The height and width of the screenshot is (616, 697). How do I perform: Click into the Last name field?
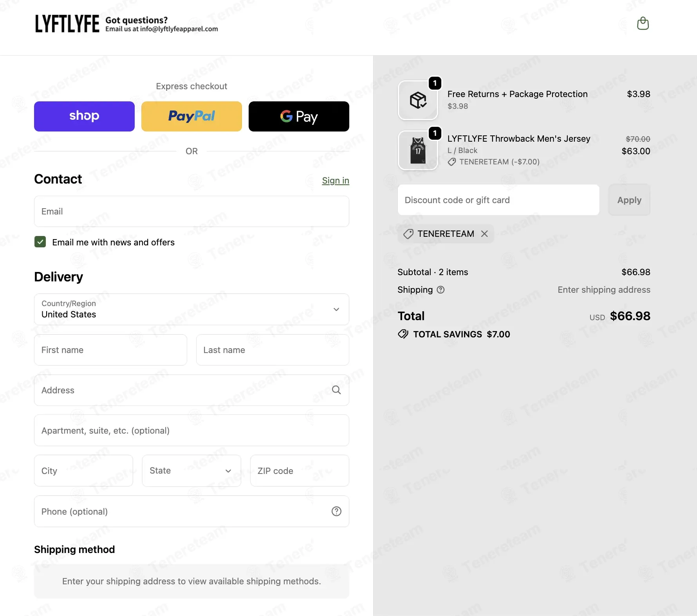(273, 350)
